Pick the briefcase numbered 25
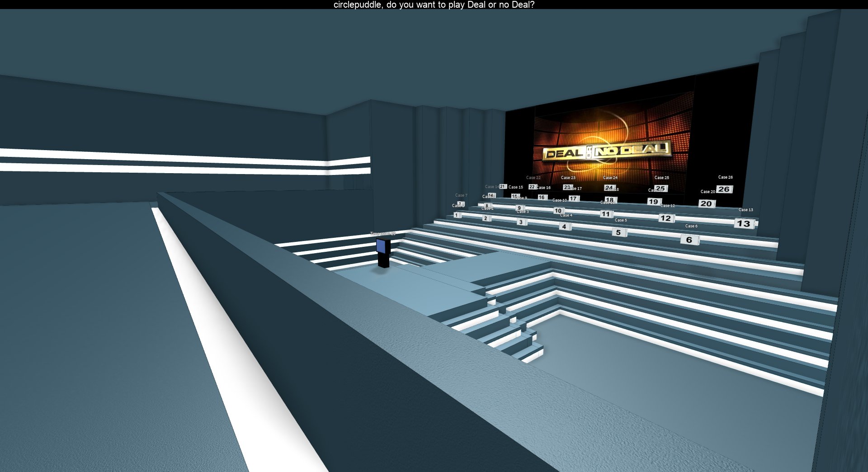This screenshot has width=868, height=472. pos(661,189)
